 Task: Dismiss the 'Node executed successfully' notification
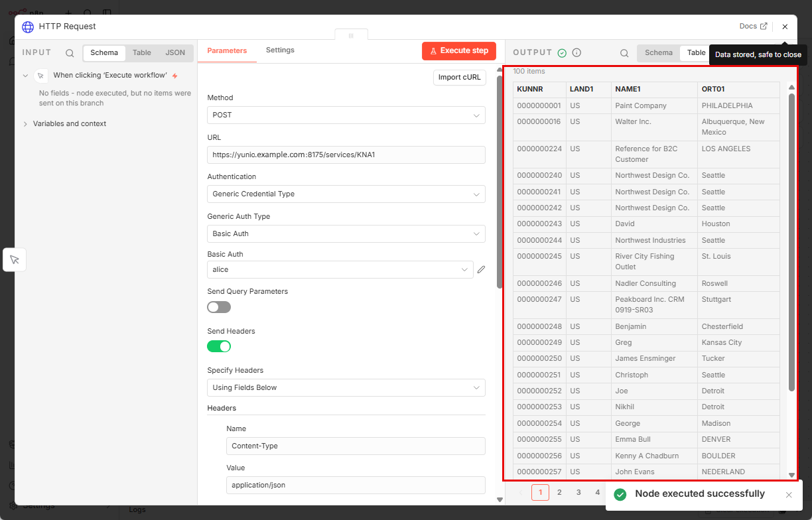tap(789, 495)
